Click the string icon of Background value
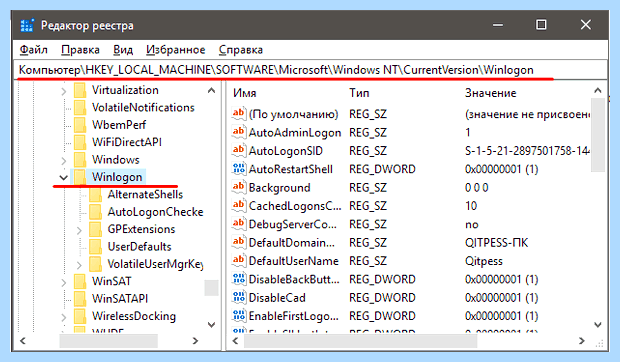The height and width of the screenshot is (362, 620). [x=238, y=187]
